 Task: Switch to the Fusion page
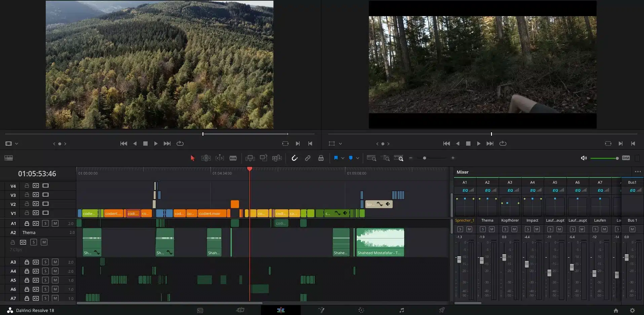coord(321,310)
